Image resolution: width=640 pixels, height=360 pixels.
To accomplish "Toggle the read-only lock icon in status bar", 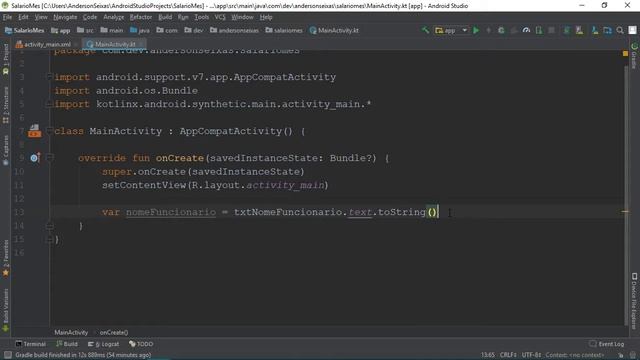I will tap(621, 355).
